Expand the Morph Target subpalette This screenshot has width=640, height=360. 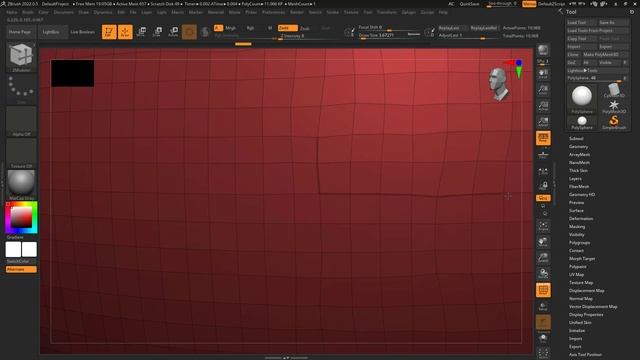[582, 258]
